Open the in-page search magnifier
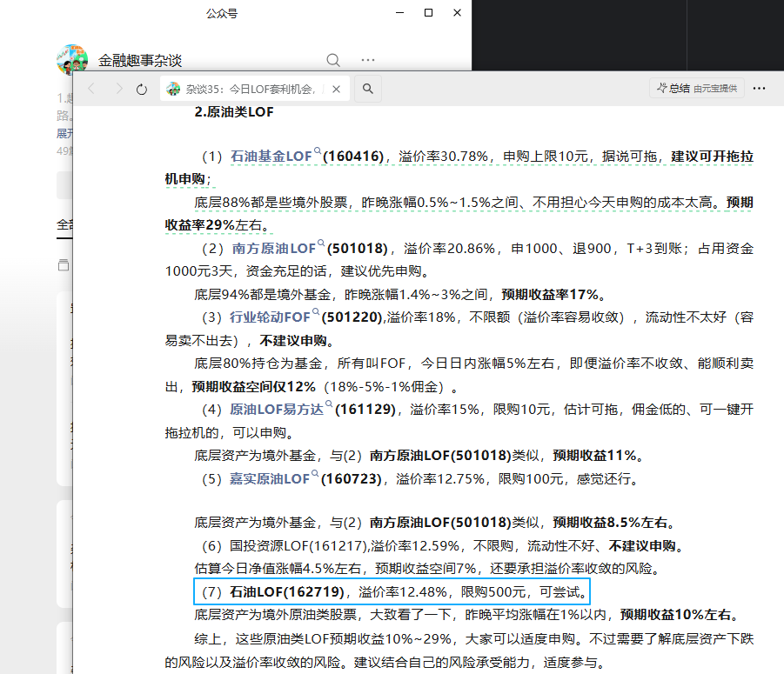 367,89
